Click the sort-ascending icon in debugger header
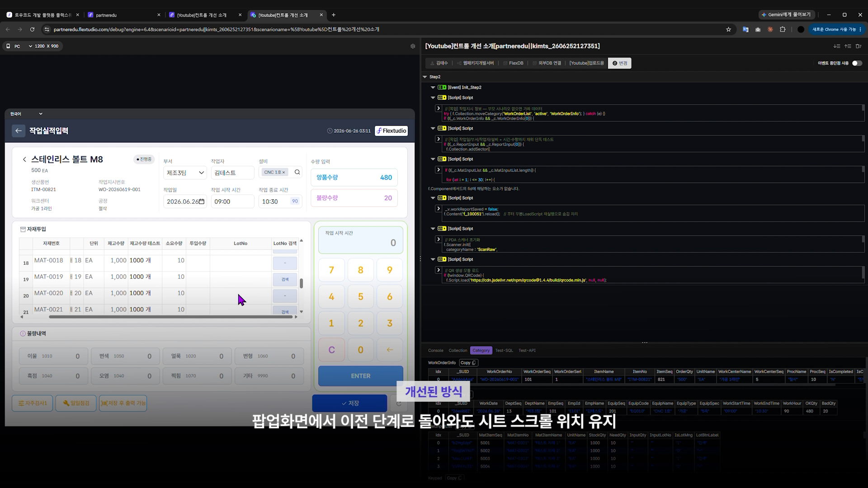Screen dimensions: 868x488 tap(848, 46)
